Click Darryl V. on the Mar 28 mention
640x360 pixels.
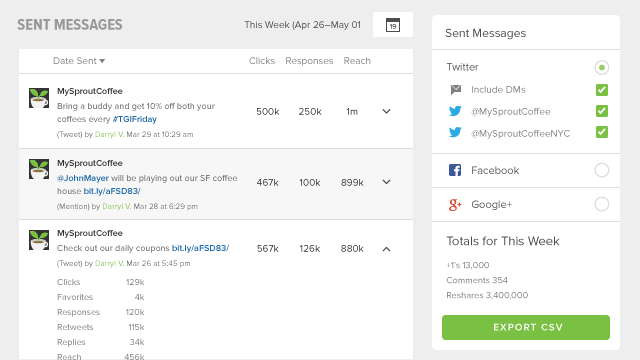[x=117, y=207]
